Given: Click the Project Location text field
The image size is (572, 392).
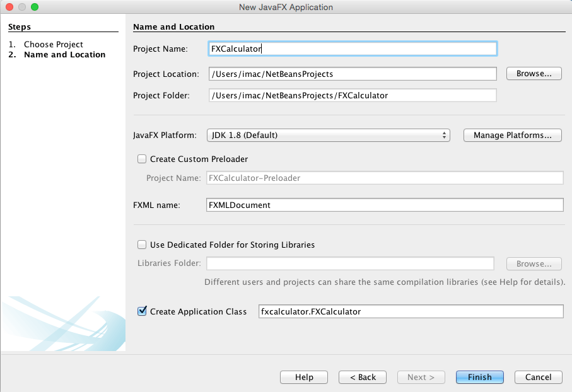Looking at the screenshot, I should 353,74.
